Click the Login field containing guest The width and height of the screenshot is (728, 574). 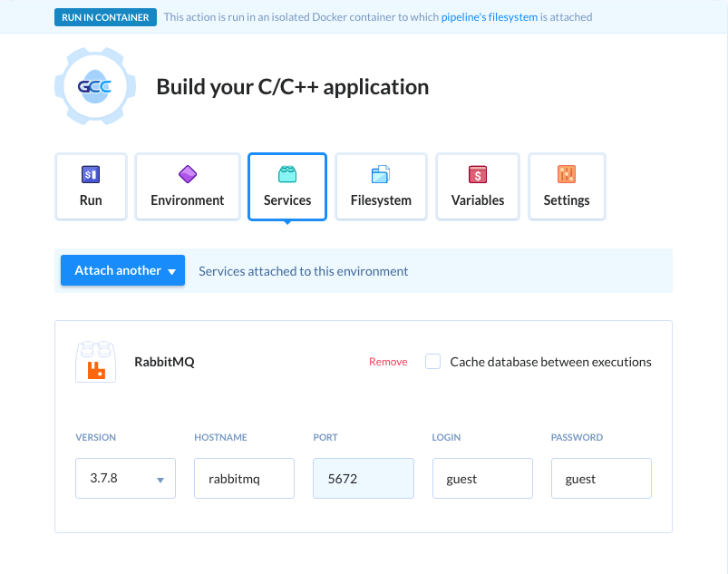482,479
